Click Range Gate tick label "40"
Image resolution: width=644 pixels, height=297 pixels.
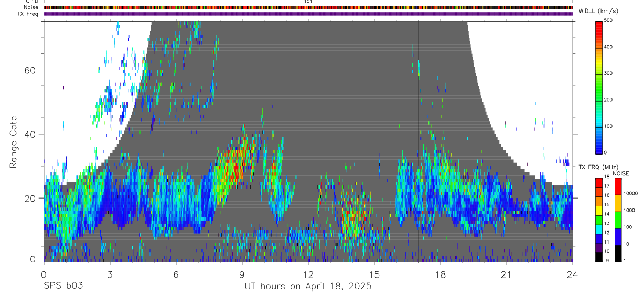pos(31,134)
